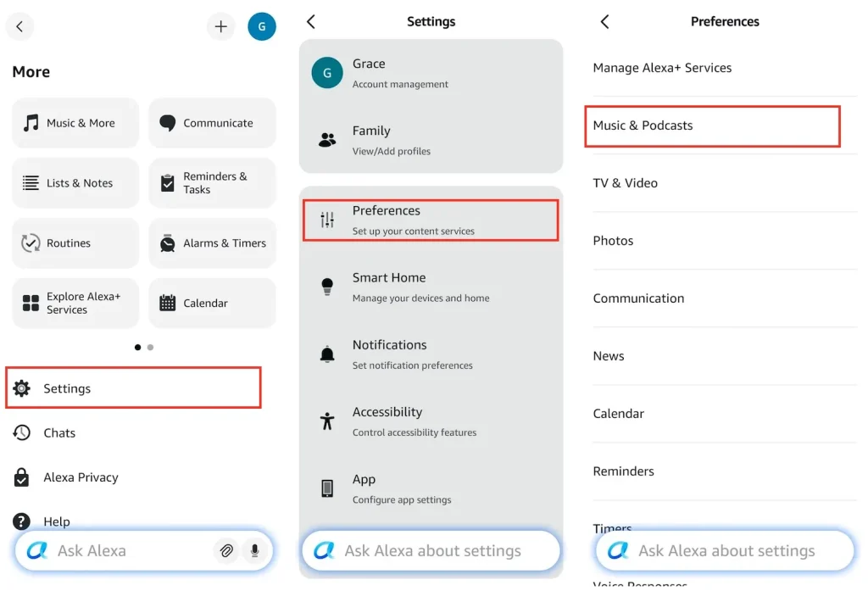This screenshot has height=591, width=868.
Task: Open Explore Alexa+ Services tile
Action: [x=75, y=303]
